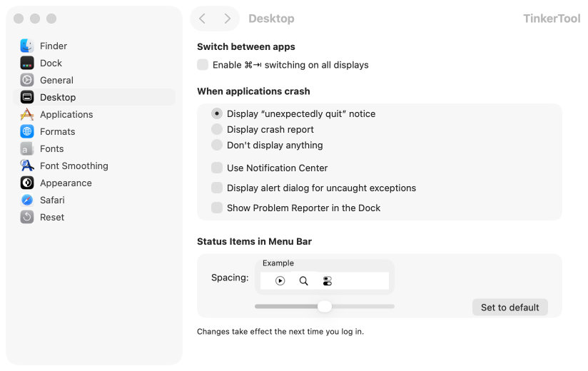Check the Use Notification Center option
Screen dimensions: 588x371
pos(217,168)
